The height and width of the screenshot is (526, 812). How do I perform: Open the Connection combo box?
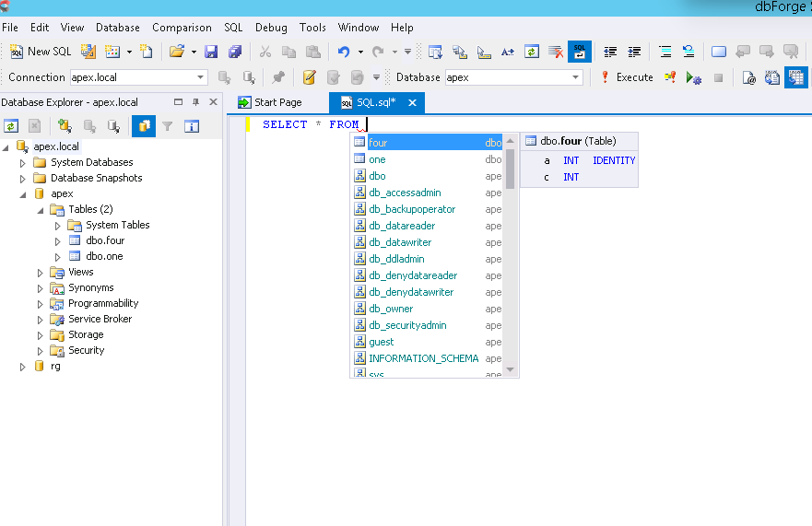[x=139, y=77]
